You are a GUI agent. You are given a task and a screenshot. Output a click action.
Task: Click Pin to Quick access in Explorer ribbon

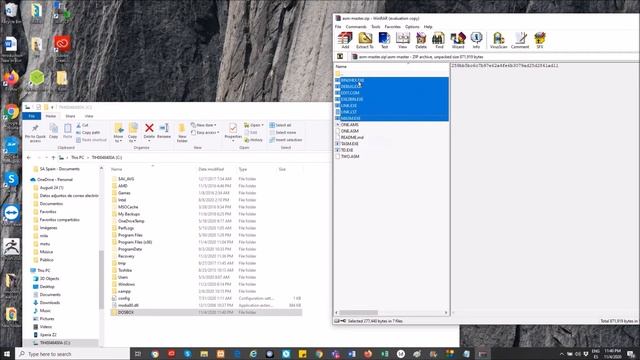click(x=35, y=133)
